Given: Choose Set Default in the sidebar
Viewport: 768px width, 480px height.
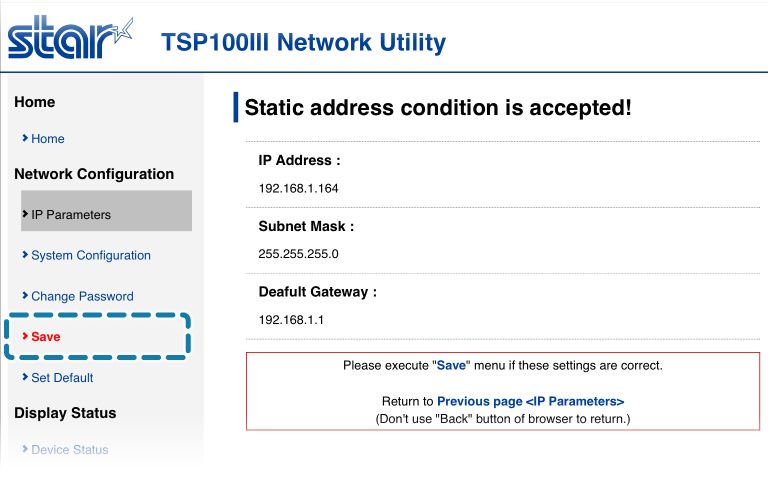Looking at the screenshot, I should click(x=62, y=378).
